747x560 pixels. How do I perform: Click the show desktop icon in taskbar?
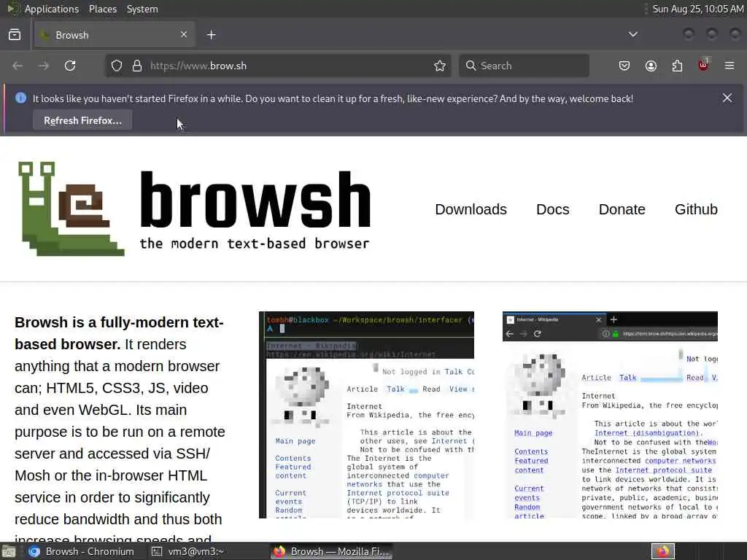click(x=9, y=552)
